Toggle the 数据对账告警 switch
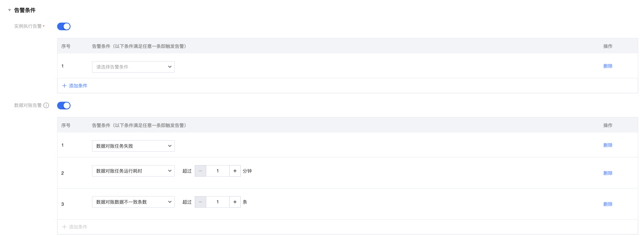Image resolution: width=644 pixels, height=236 pixels. (x=64, y=105)
